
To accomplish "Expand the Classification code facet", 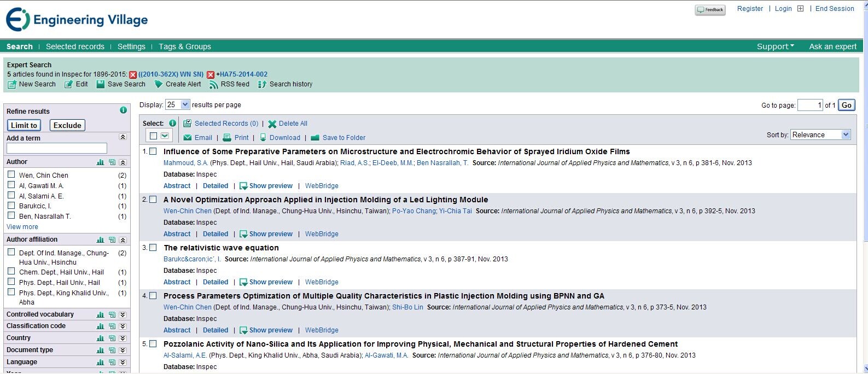I will (x=123, y=326).
